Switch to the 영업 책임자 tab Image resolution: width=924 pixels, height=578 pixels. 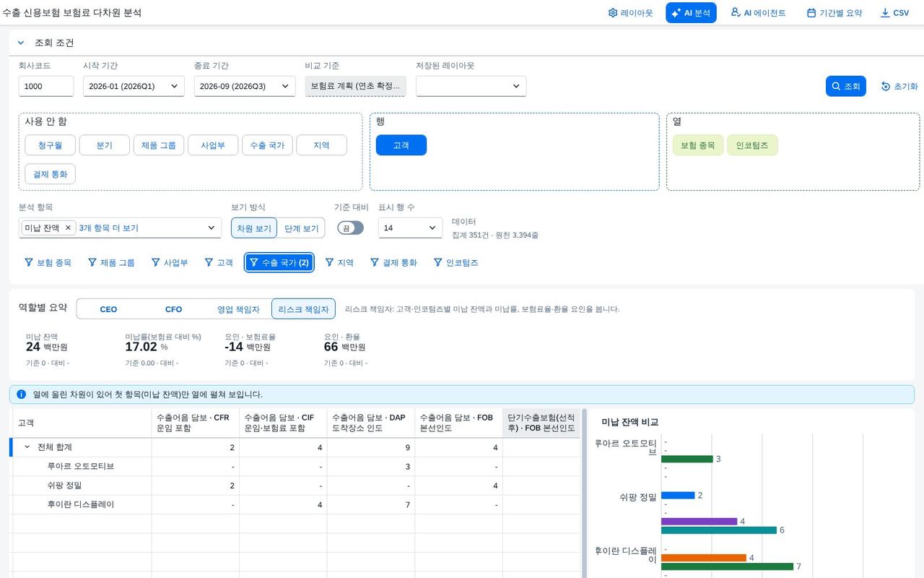pyautogui.click(x=238, y=309)
